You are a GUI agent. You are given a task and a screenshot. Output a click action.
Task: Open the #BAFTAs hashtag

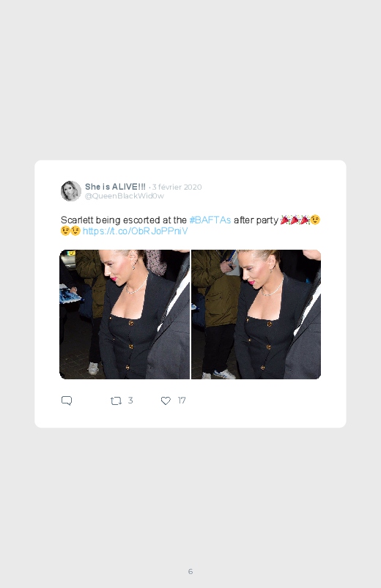click(210, 220)
